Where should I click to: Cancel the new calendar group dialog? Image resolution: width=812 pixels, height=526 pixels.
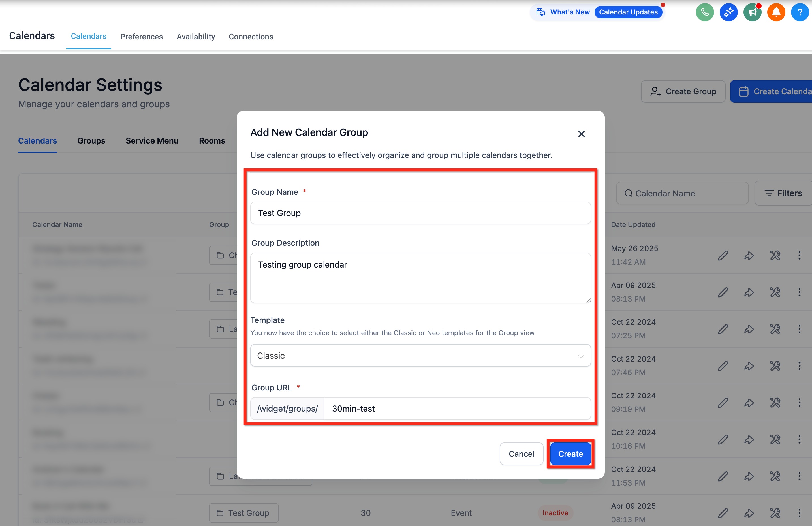(x=521, y=454)
